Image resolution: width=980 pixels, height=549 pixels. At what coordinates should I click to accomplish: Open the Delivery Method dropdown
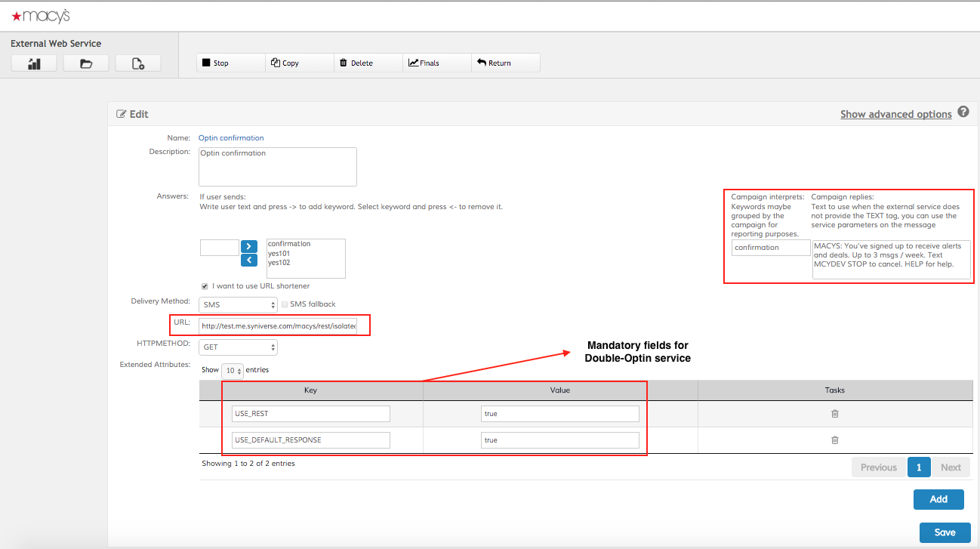[238, 304]
